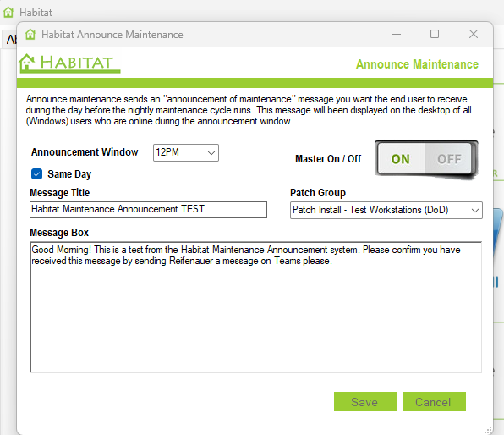Click the Message Title input field

[148, 210]
